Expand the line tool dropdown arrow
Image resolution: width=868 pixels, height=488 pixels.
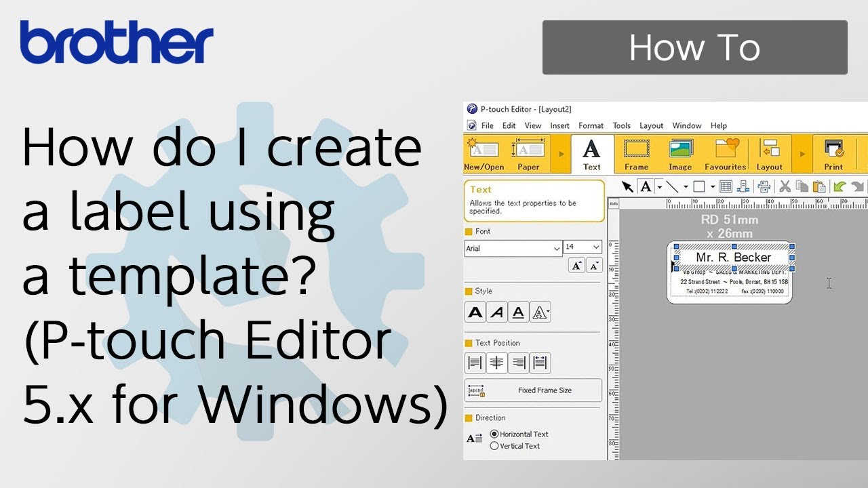click(x=686, y=186)
